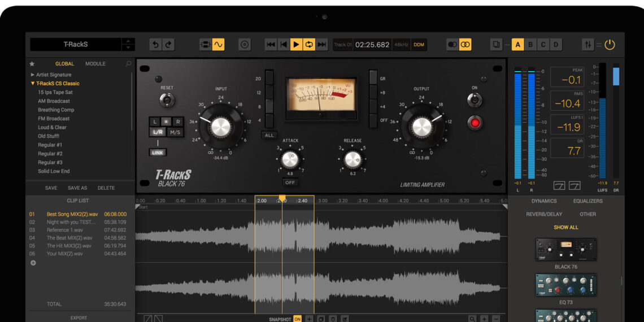Click the redo arrow icon
This screenshot has height=322, width=644.
[168, 45]
